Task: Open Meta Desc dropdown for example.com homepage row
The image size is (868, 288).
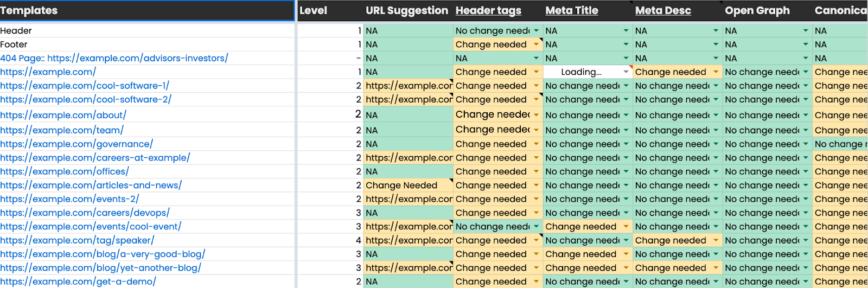Action: (716, 72)
